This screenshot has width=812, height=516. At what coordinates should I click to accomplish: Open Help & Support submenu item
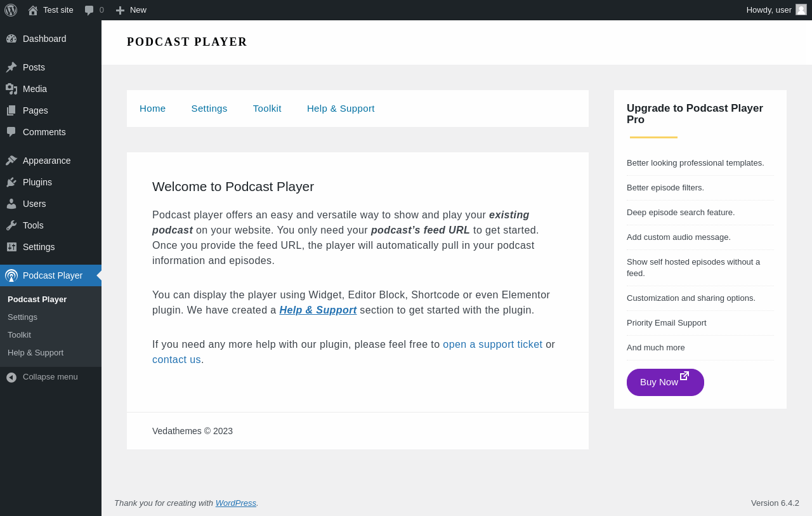36,353
